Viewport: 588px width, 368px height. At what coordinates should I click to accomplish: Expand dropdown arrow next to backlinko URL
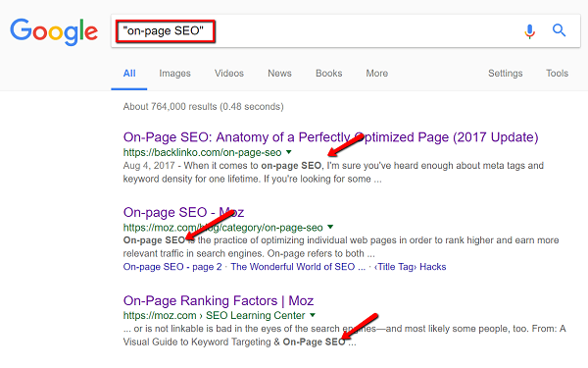pyautogui.click(x=289, y=152)
